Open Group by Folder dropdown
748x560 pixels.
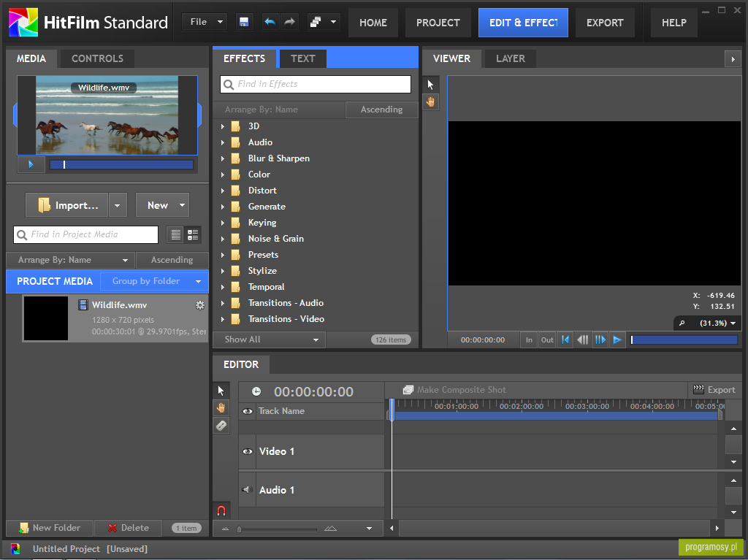[155, 281]
